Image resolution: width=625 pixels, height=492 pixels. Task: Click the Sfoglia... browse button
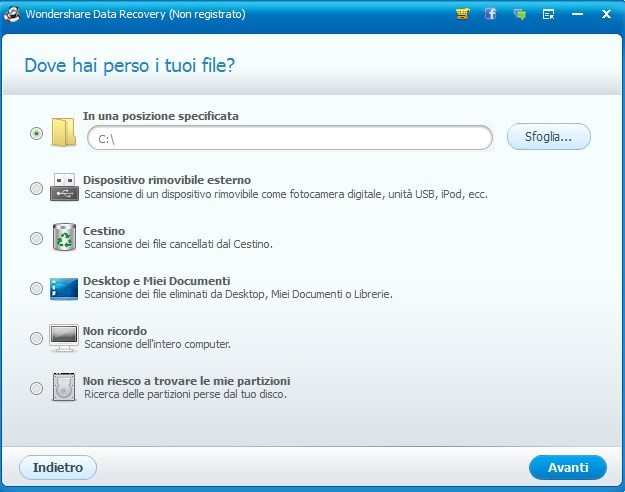[x=548, y=137]
